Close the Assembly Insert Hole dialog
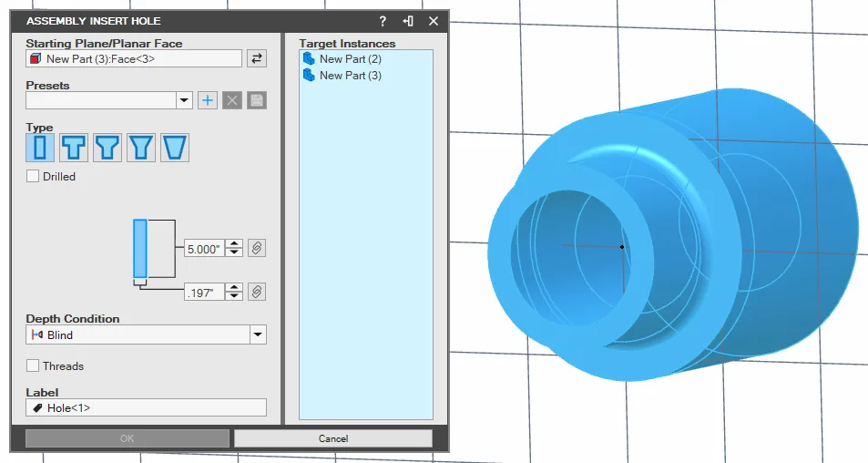Image resolution: width=868 pixels, height=463 pixels. (x=434, y=21)
